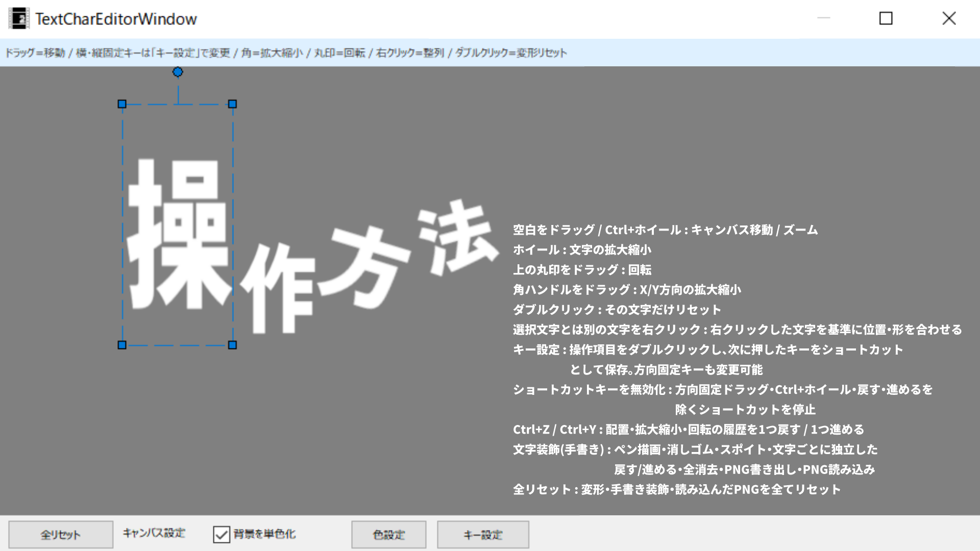
Task: Minimize the TextCharEditorWindow window
Action: click(x=824, y=18)
